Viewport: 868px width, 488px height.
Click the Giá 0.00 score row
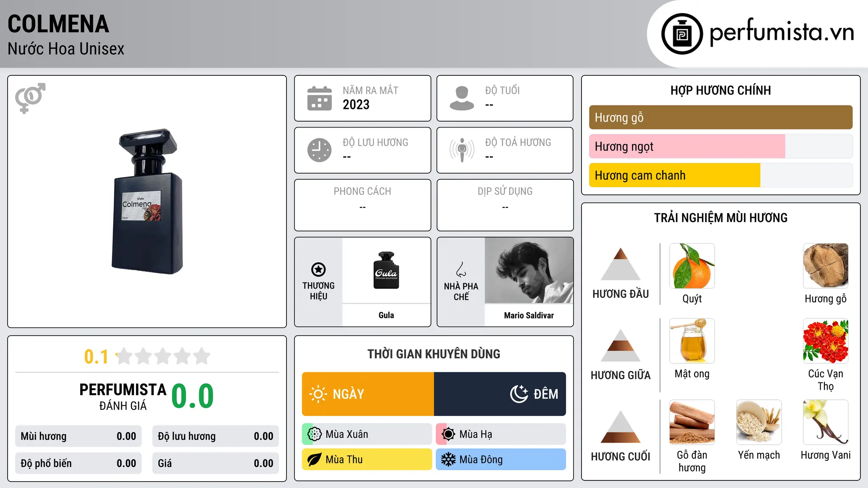click(x=216, y=463)
